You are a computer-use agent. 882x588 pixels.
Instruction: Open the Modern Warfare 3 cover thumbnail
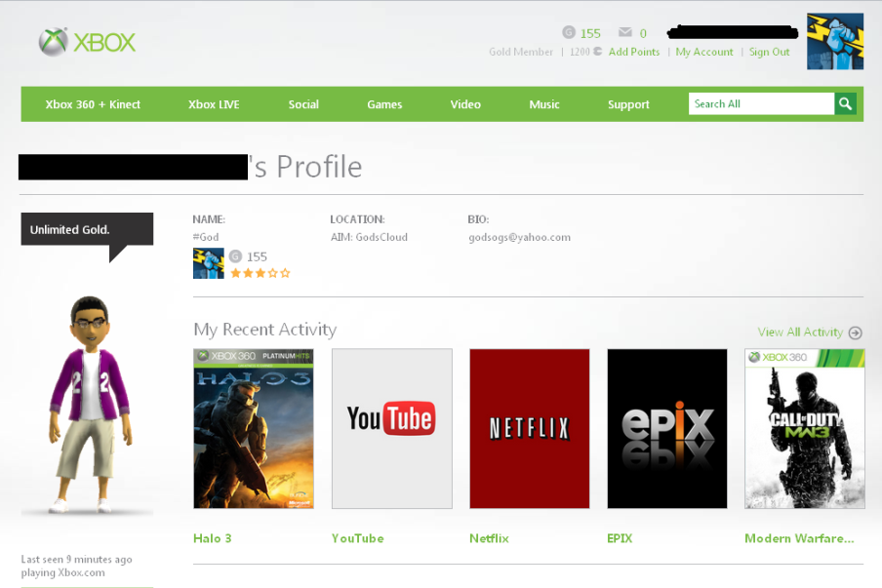pos(805,428)
